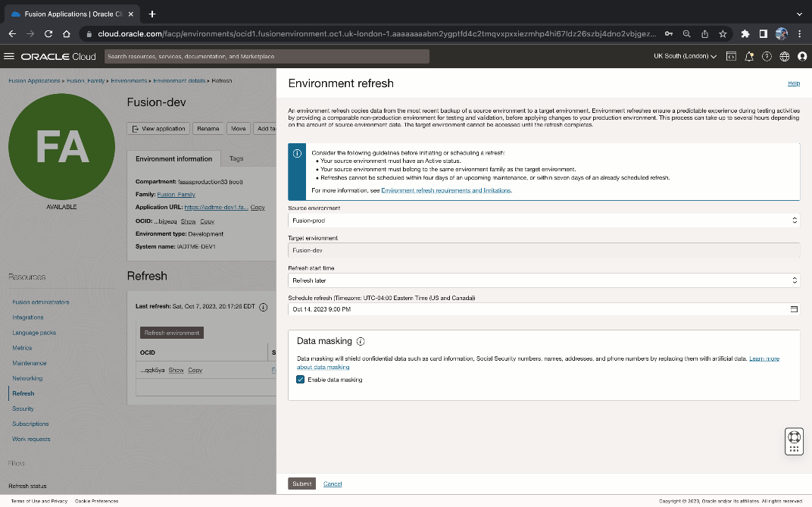Click the Schedule refresh date input field

(x=530, y=309)
